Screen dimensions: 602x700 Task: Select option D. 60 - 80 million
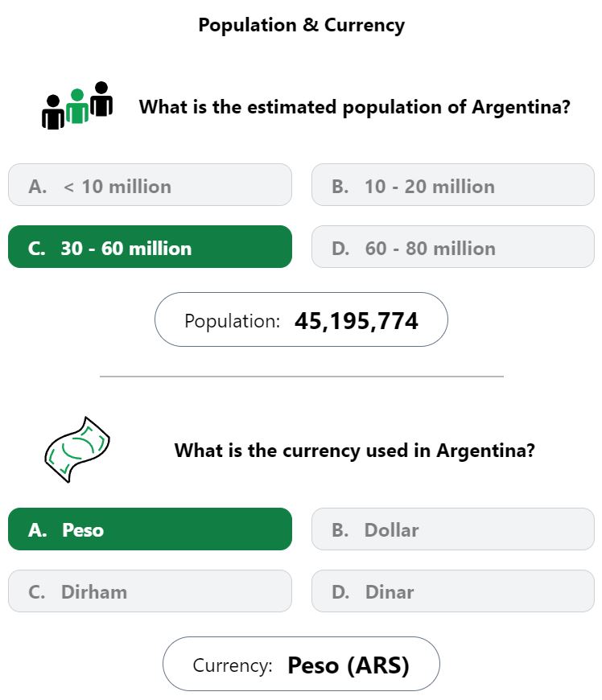click(453, 247)
